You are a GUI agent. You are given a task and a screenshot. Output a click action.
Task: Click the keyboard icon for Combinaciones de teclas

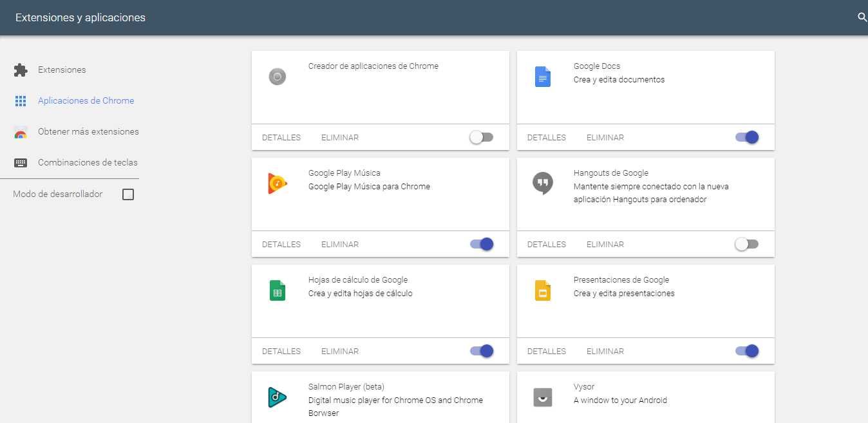[21, 163]
